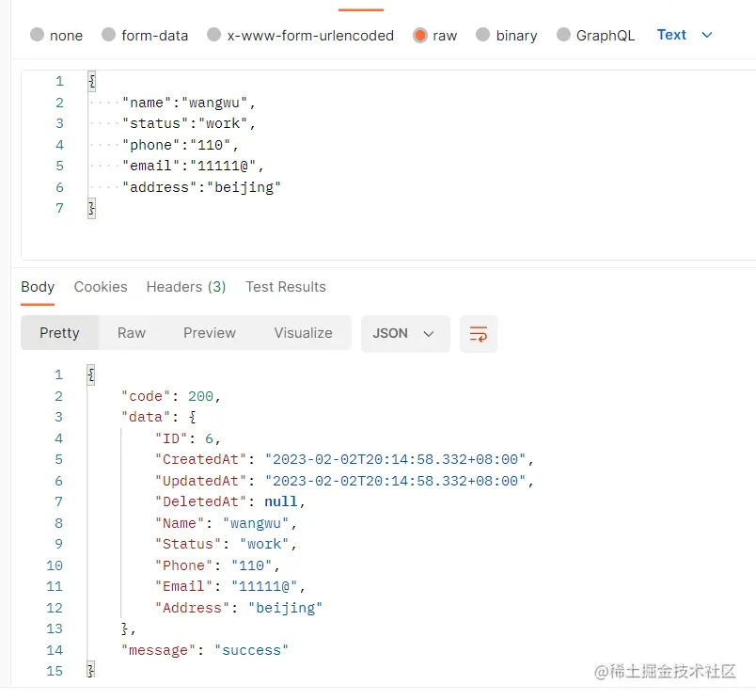Open the Headers (3) tab
Screen dimensions: 756x700
(x=186, y=287)
